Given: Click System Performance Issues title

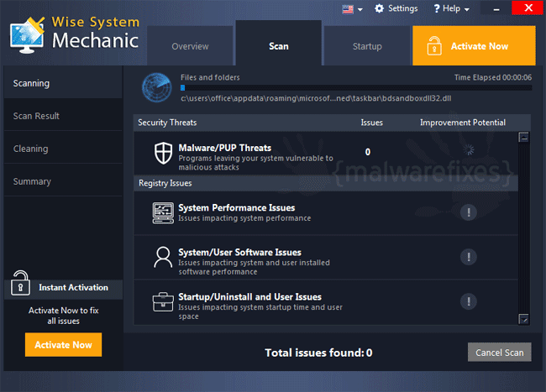Looking at the screenshot, I should (x=237, y=207).
